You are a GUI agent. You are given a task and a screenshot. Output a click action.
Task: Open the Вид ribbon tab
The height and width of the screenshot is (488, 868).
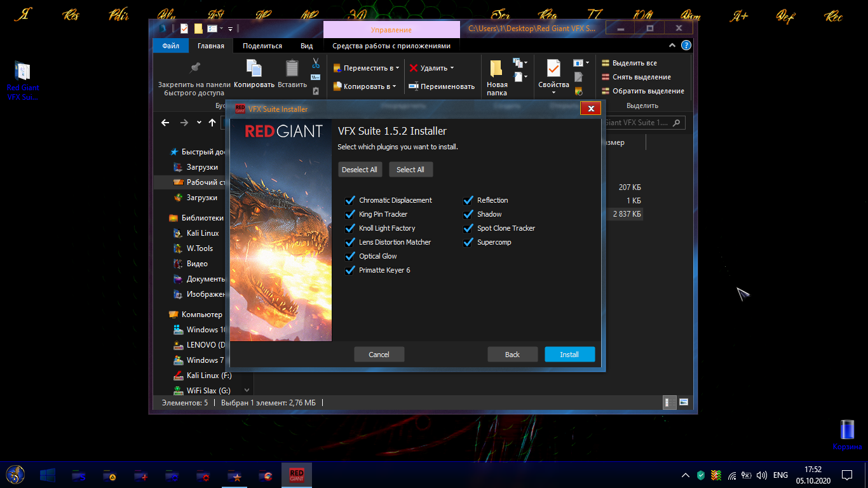[x=307, y=46]
